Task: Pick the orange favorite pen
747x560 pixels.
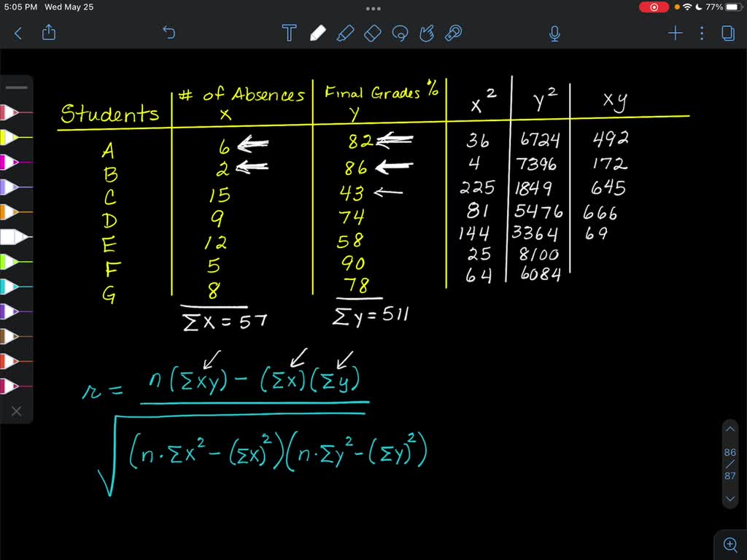Action: coord(16,212)
